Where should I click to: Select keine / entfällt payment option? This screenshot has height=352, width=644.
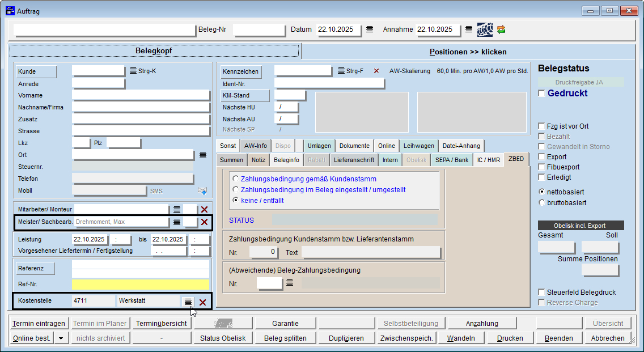click(x=235, y=200)
